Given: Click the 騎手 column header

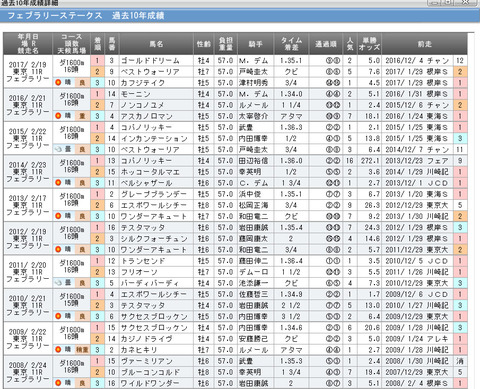Looking at the screenshot, I should [x=255, y=44].
